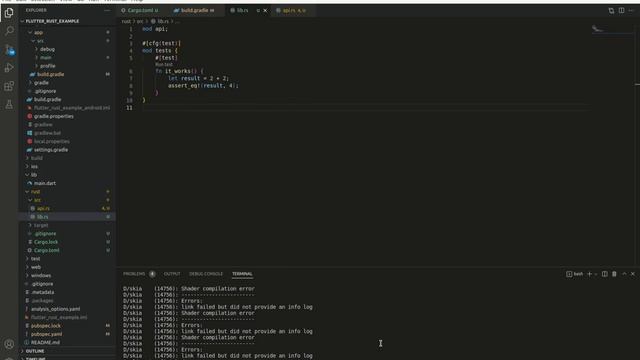Expand the profile folder

coord(47,66)
